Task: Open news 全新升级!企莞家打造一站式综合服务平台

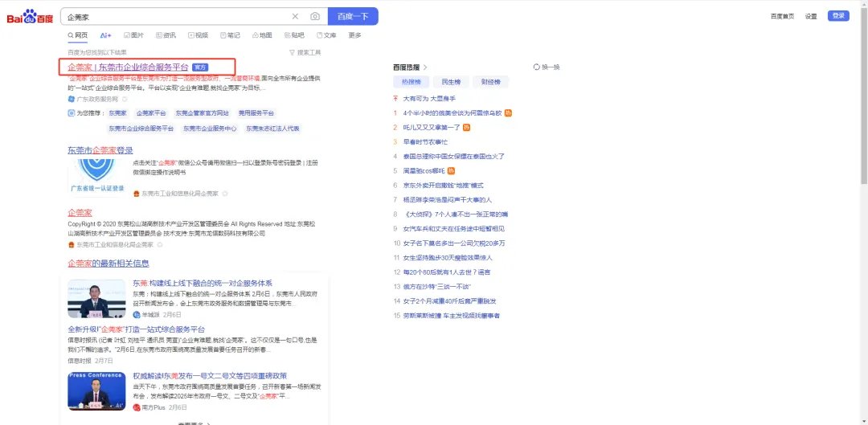Action: coord(136,329)
